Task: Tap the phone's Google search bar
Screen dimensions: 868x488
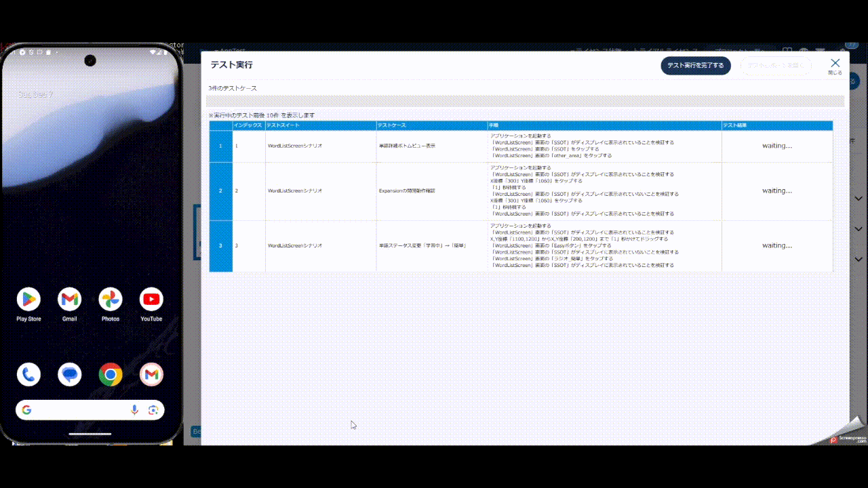Action: click(90, 410)
